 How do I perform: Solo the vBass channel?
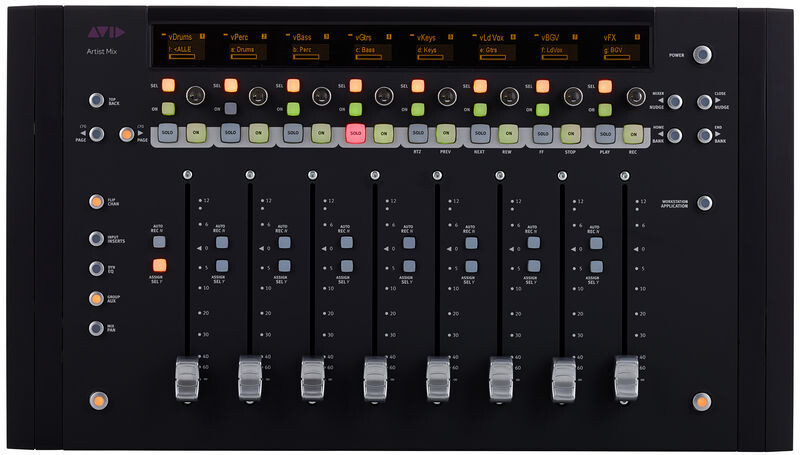[293, 133]
